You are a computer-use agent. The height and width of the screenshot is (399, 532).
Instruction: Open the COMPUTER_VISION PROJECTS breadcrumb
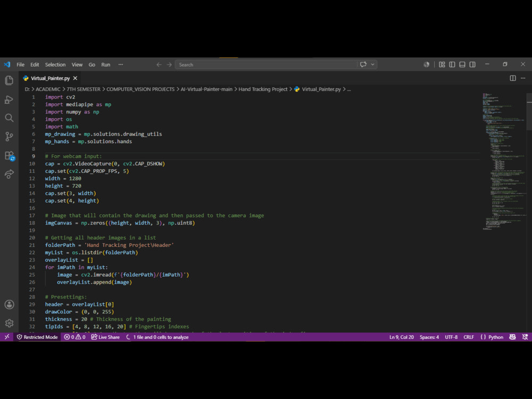[x=140, y=89]
